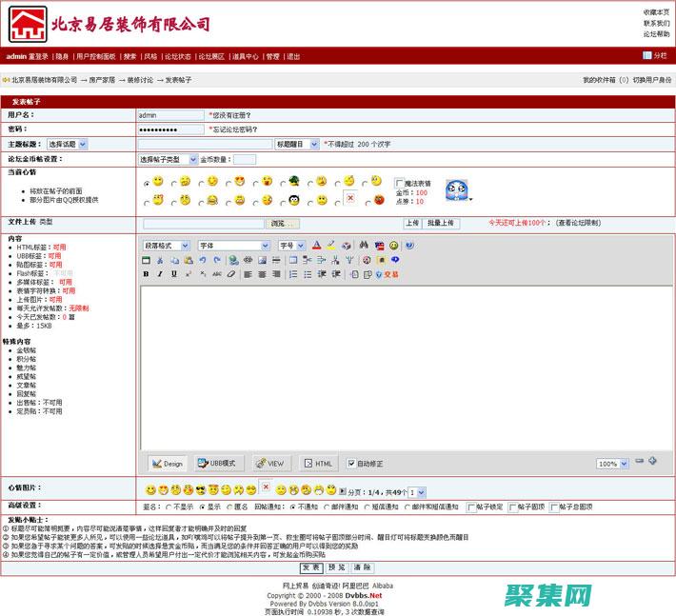Viewport: 676px width, 616px height.
Task: Select the 匿名 signature radio button
Action: (x=229, y=507)
